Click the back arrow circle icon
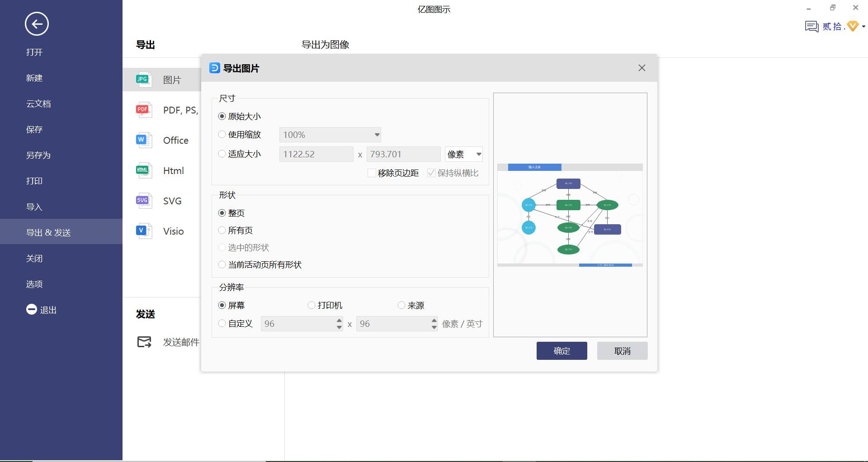The image size is (868, 462). (x=37, y=24)
